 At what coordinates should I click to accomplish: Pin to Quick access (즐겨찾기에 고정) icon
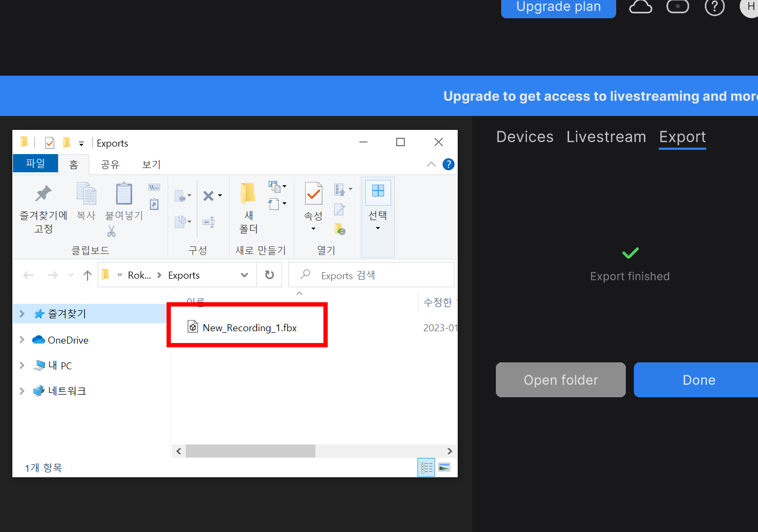[44, 194]
